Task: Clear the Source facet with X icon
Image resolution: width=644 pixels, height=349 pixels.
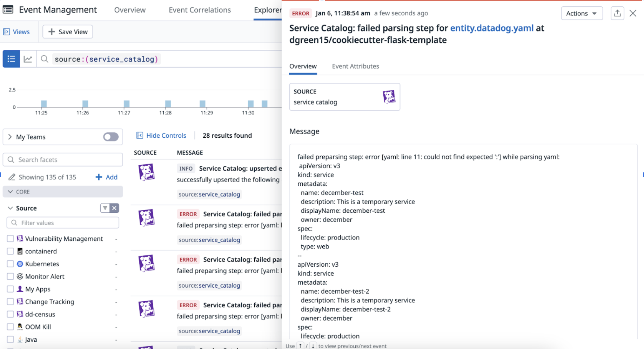Action: tap(114, 208)
